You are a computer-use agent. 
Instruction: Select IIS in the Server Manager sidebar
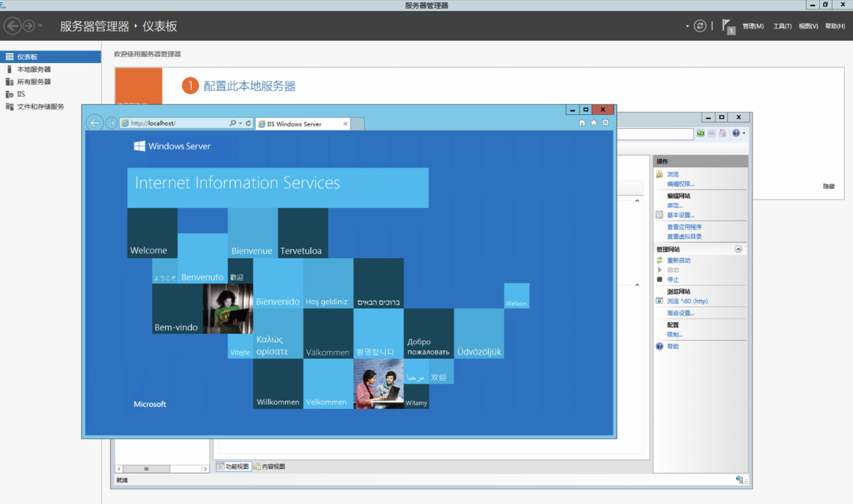click(x=50, y=94)
